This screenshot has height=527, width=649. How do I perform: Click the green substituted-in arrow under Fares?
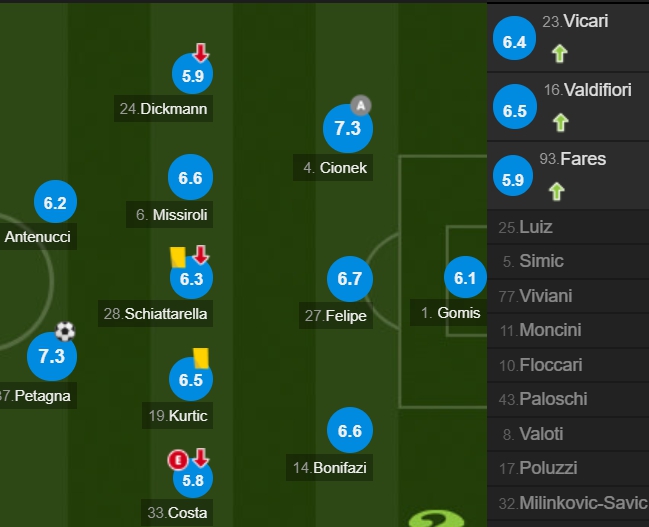coord(556,192)
